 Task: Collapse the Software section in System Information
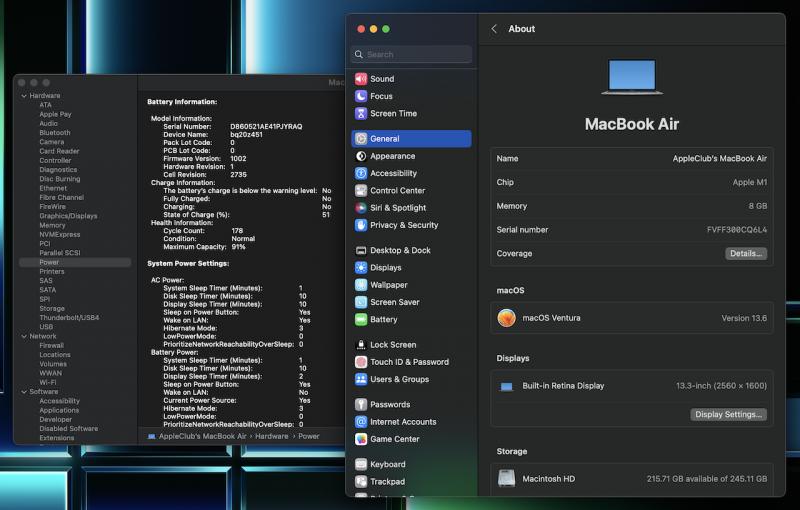[24, 392]
